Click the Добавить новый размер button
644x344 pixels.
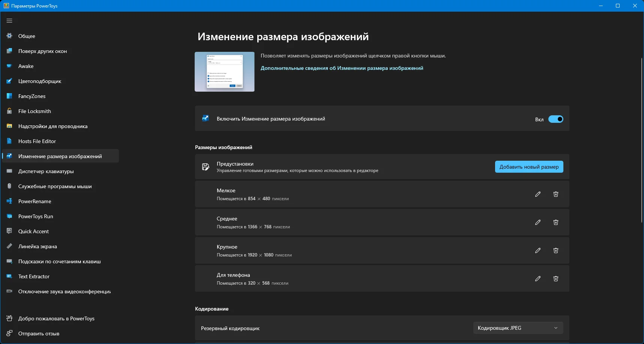pyautogui.click(x=529, y=167)
